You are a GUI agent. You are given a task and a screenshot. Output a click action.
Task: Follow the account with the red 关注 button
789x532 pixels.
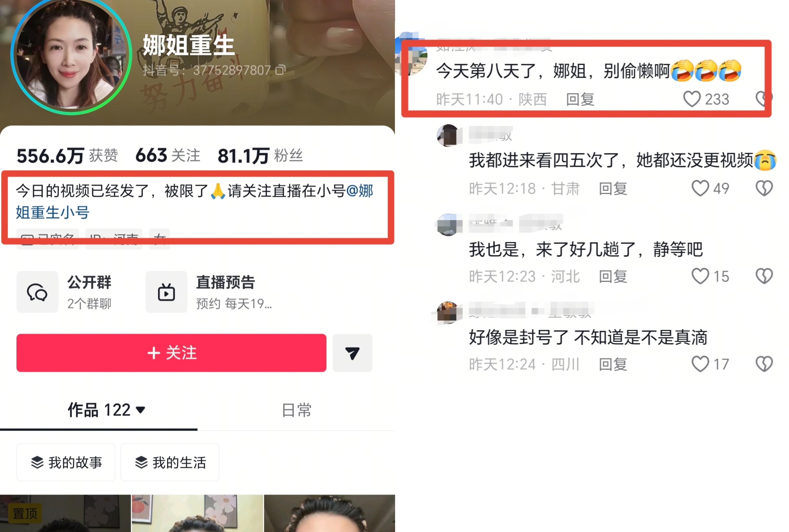pyautogui.click(x=171, y=353)
